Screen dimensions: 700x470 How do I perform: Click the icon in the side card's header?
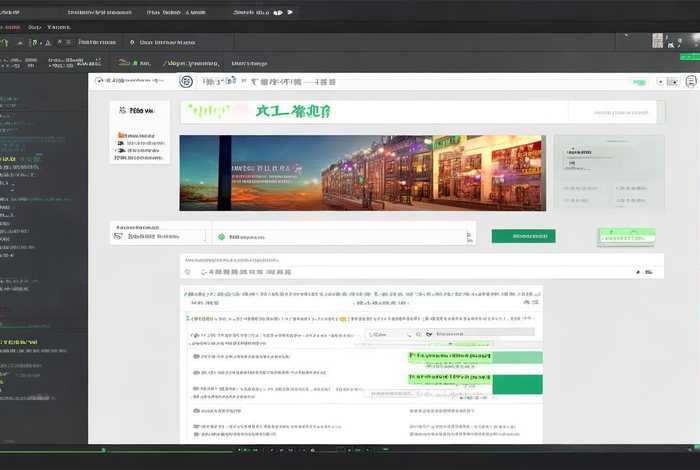pos(123,110)
